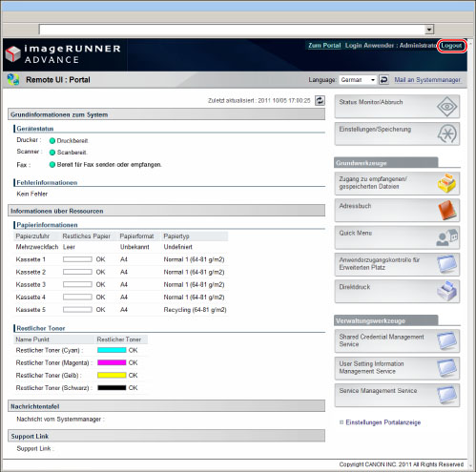Open Shared Credential Management Service
Viewport: 476px width, 472px height.
[x=397, y=340]
